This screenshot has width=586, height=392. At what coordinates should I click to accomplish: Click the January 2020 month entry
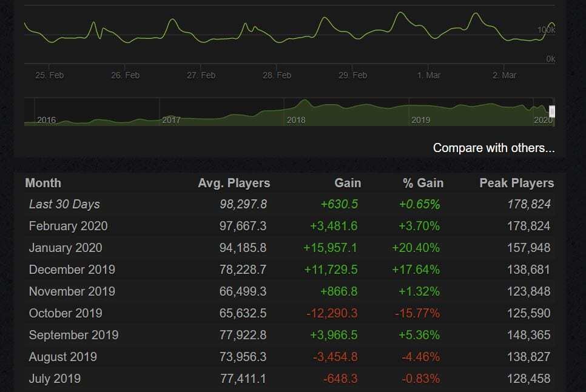(66, 248)
